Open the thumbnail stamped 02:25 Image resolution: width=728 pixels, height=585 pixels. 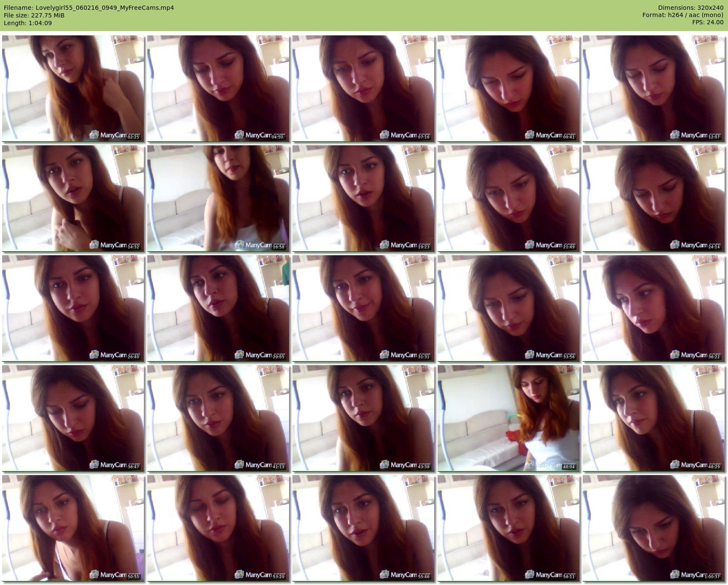coord(73,88)
